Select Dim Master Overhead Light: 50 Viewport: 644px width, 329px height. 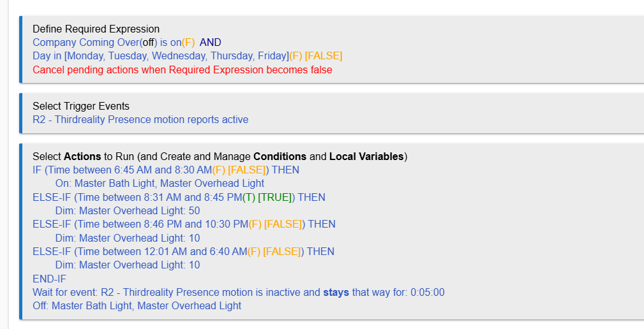tap(128, 211)
